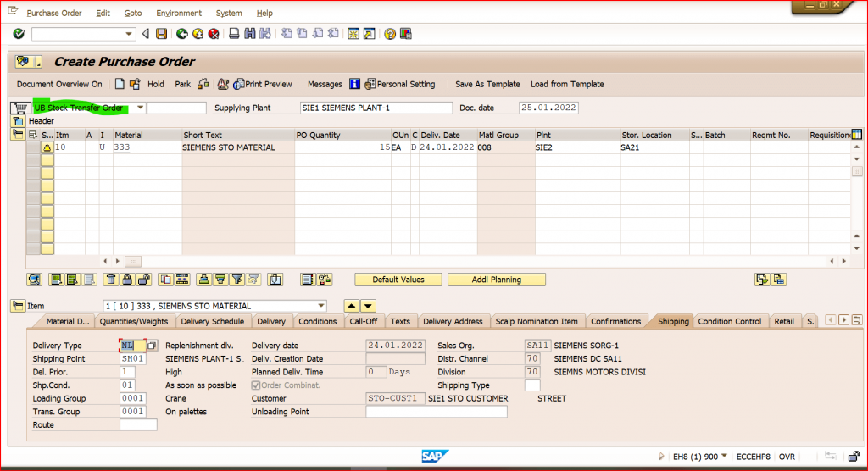Open the Item selector dropdown showing 333
Viewport: 868px width, 471px height.
[x=320, y=306]
